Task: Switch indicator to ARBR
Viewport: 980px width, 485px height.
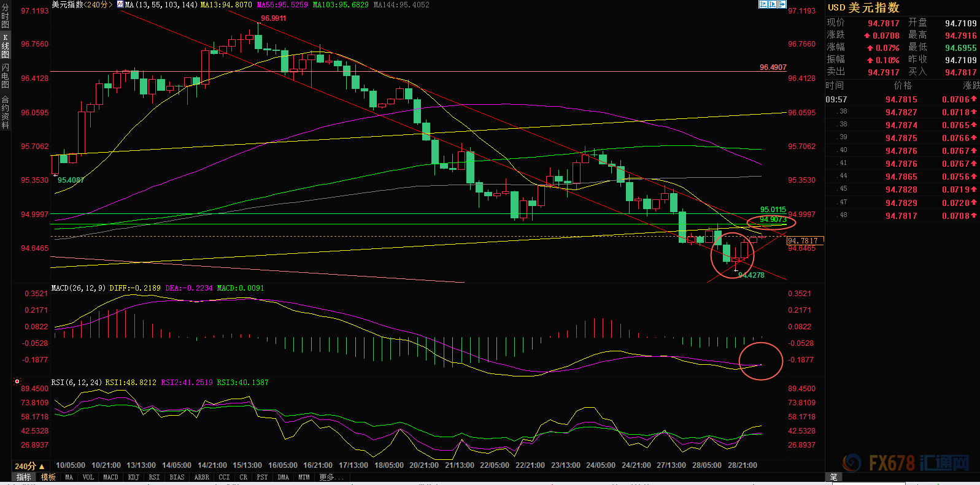Action: [x=201, y=477]
